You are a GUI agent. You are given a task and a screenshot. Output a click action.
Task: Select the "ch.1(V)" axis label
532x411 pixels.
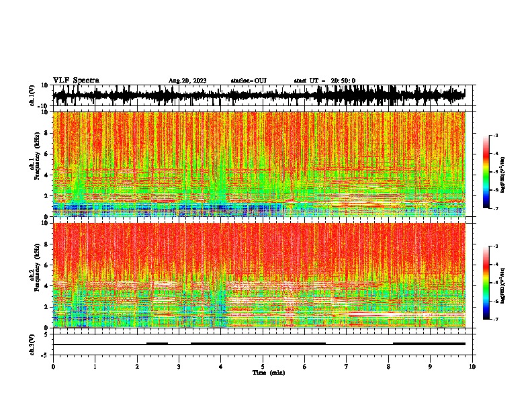(32, 95)
